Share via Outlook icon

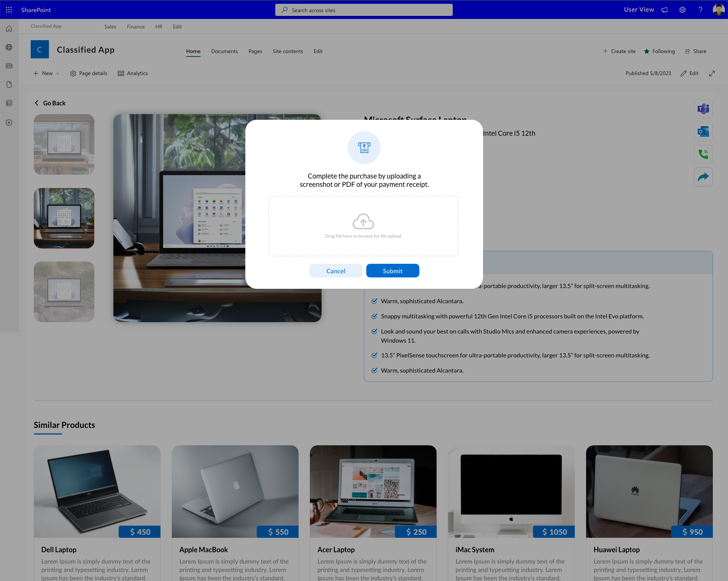pos(703,132)
